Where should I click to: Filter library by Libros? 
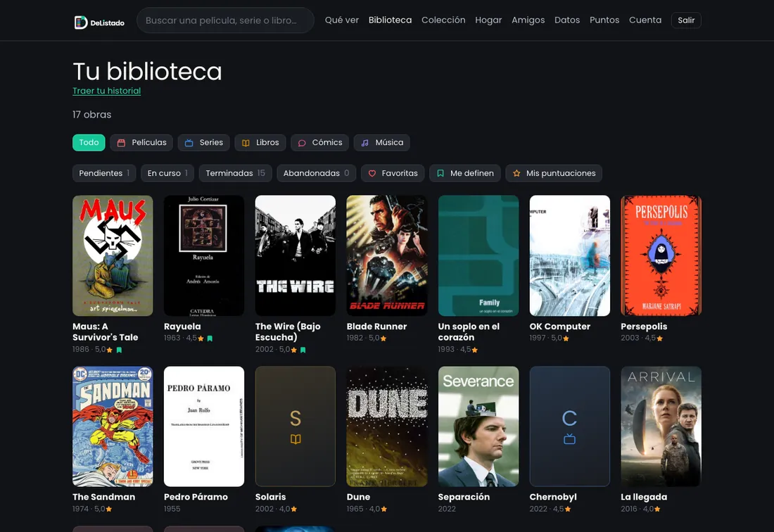(x=260, y=143)
